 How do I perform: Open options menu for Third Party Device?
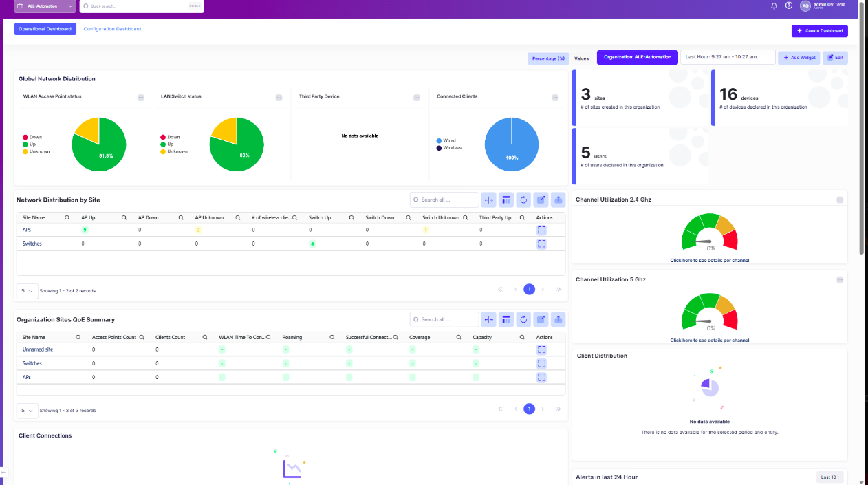pyautogui.click(x=417, y=98)
